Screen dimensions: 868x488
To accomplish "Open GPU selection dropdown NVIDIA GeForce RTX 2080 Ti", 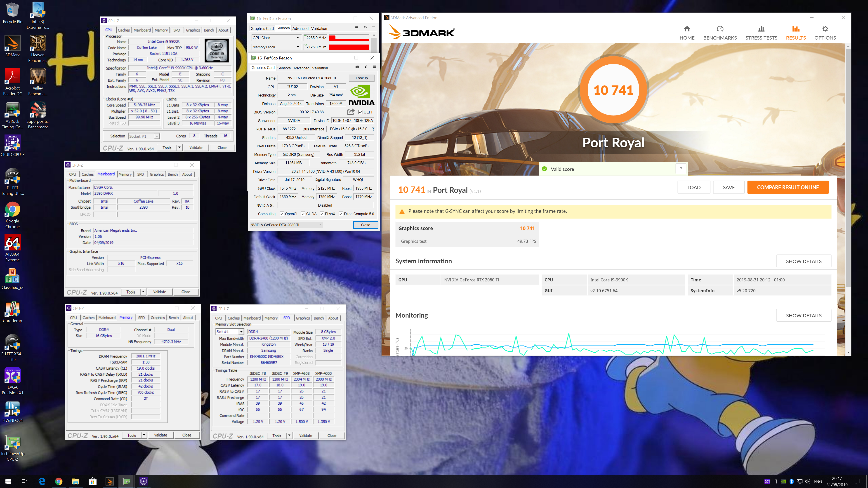I will pos(286,225).
